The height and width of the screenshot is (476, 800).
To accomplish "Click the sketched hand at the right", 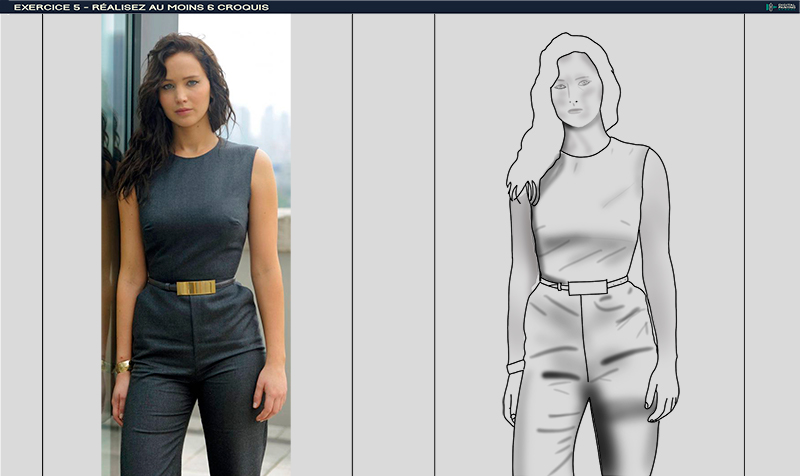I will coord(660,395).
